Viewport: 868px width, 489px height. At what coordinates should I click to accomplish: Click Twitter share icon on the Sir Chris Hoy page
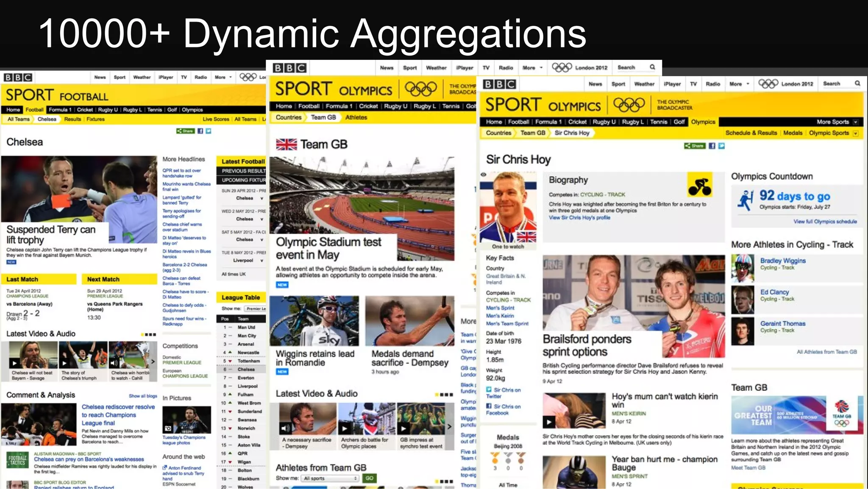[721, 146]
